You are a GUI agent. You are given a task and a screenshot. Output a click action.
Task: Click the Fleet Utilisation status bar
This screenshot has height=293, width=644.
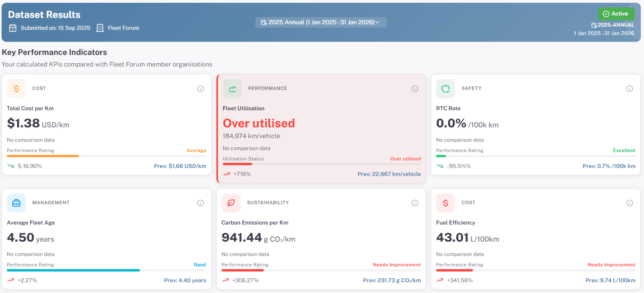tap(322, 164)
